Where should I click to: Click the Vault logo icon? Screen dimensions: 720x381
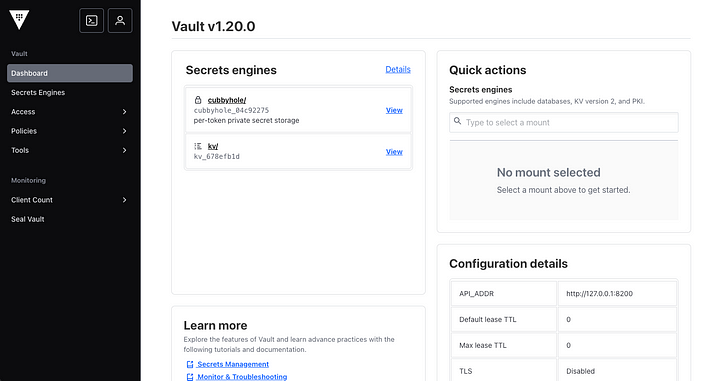19,20
